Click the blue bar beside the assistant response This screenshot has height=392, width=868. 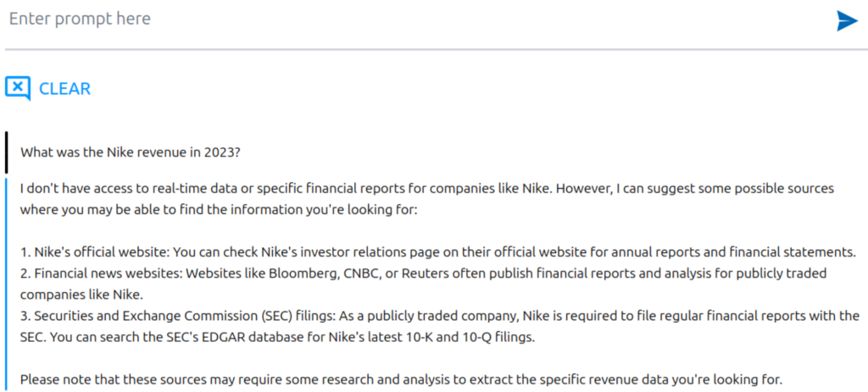point(6,284)
